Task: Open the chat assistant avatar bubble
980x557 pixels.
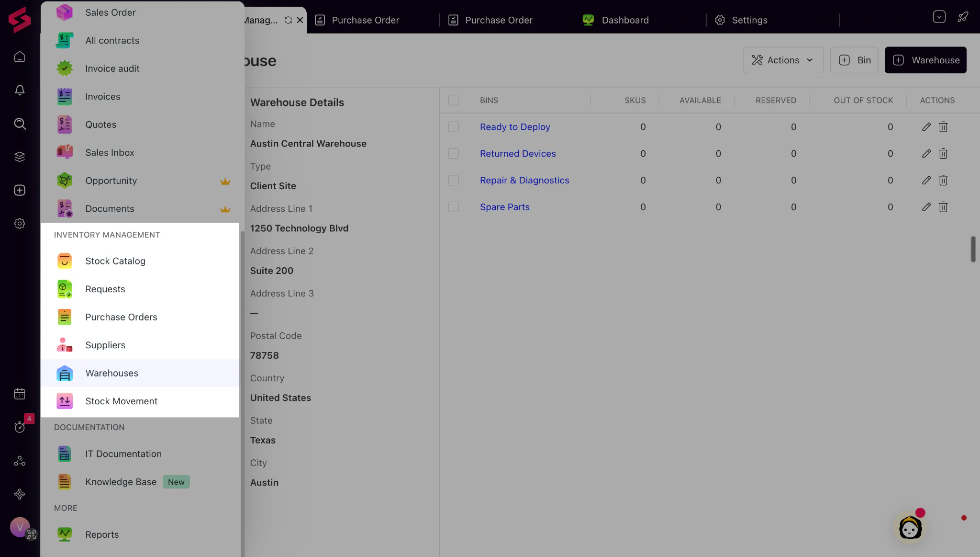Action: click(910, 528)
